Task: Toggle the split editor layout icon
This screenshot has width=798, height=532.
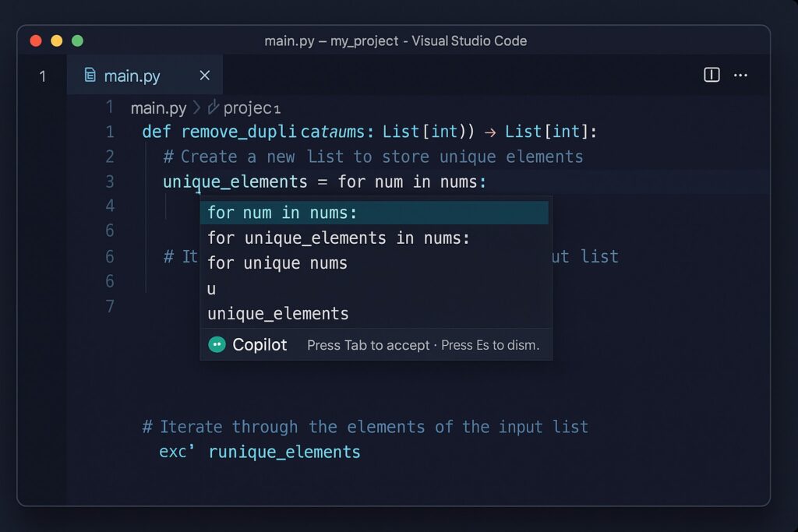Action: coord(711,75)
